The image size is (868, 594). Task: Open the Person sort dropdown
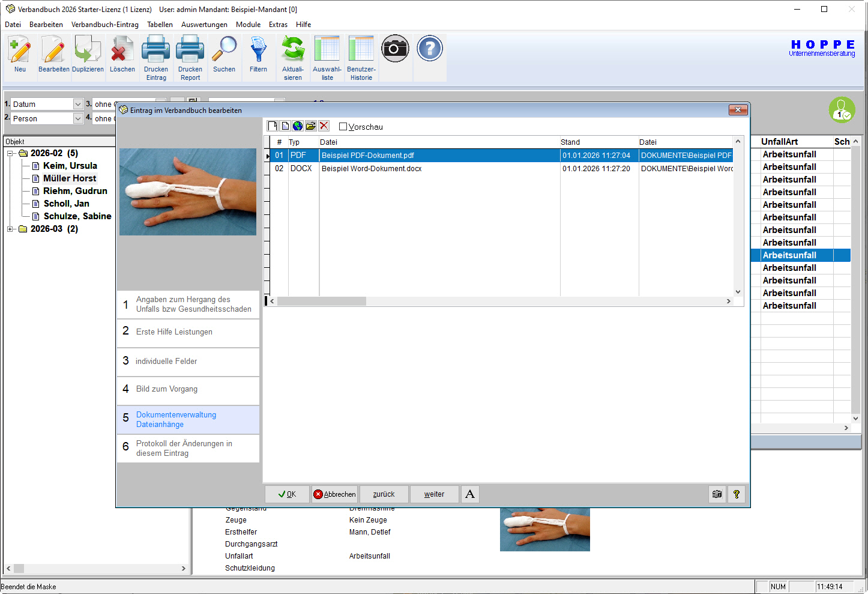click(77, 119)
